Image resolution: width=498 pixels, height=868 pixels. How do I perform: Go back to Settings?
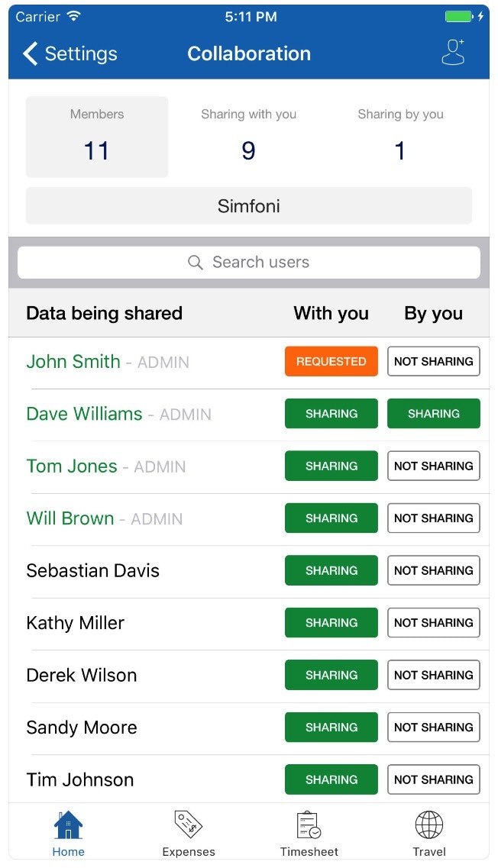point(70,53)
